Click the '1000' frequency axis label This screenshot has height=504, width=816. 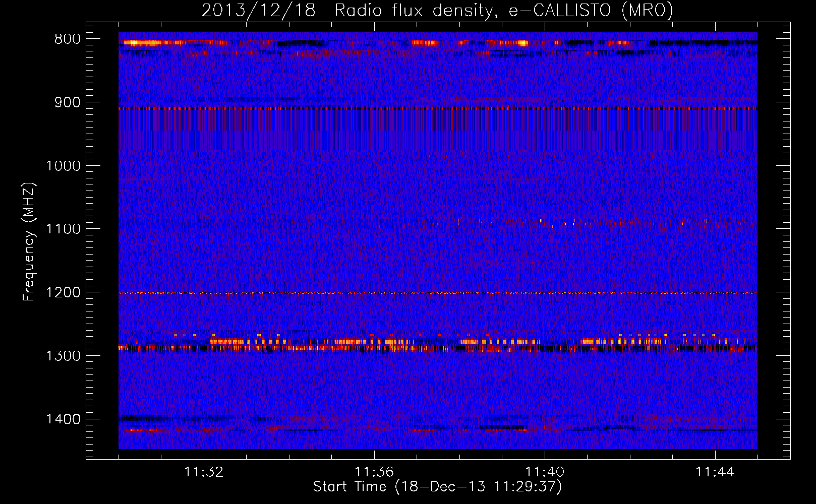[63, 166]
